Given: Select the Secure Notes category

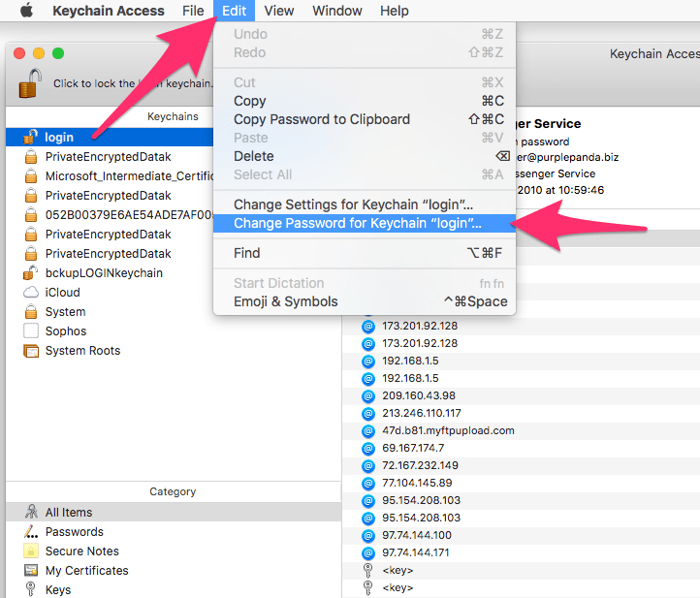Looking at the screenshot, I should coord(174,551).
